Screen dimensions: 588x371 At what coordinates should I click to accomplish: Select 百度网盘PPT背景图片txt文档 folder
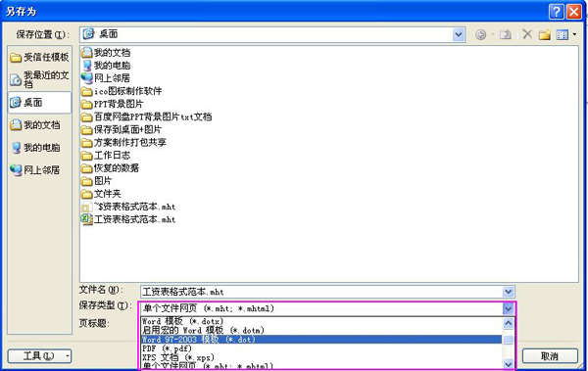[x=147, y=116]
